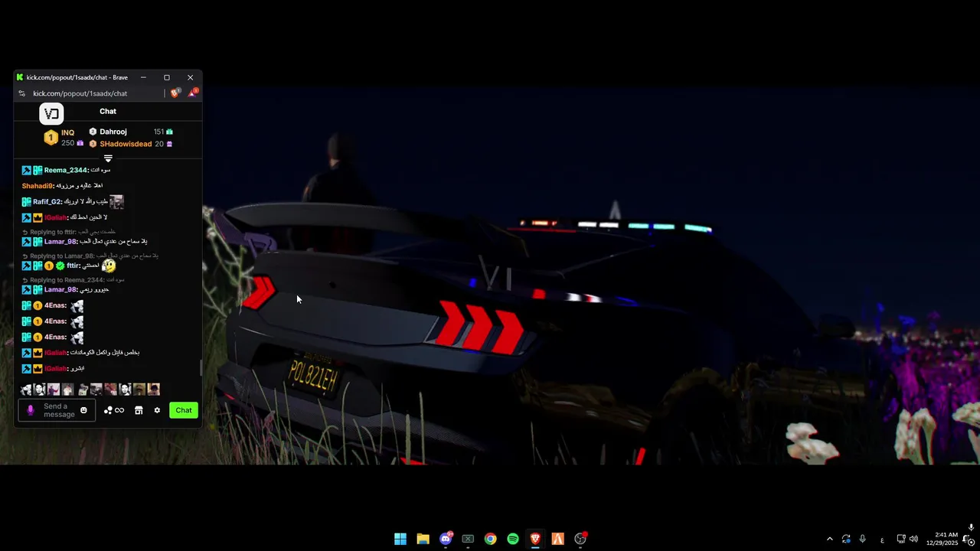Click the chat window vertical scrollbar

pos(201,367)
